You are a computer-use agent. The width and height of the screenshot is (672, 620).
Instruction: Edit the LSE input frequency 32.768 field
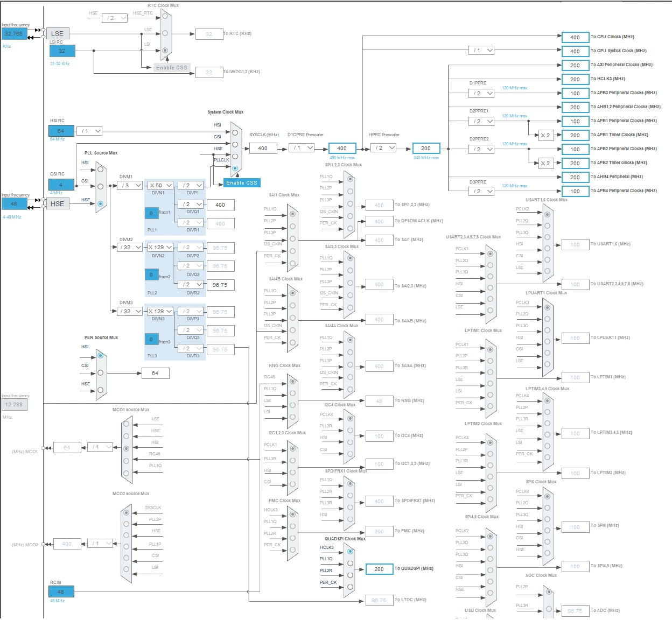click(14, 33)
